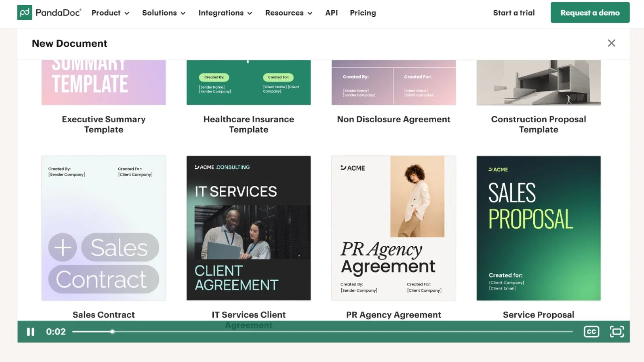Choose the Sales Proposal thumbnail
This screenshot has width=644, height=362.
coord(539,228)
